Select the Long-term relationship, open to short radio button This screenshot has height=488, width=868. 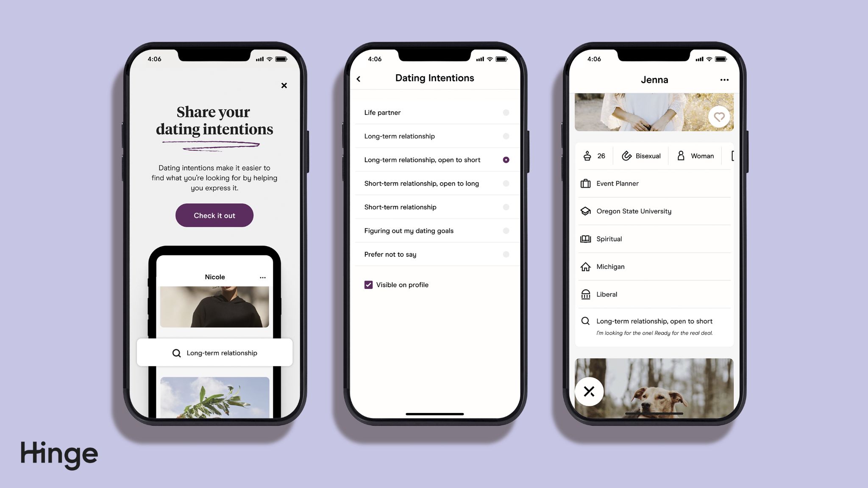point(506,160)
